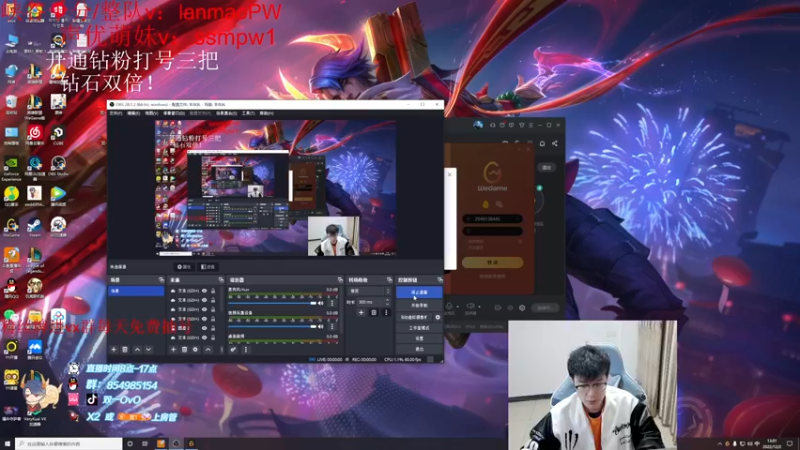Screen dimensions: 800x450
Task: Click the 停止直播 button
Action: click(419, 292)
